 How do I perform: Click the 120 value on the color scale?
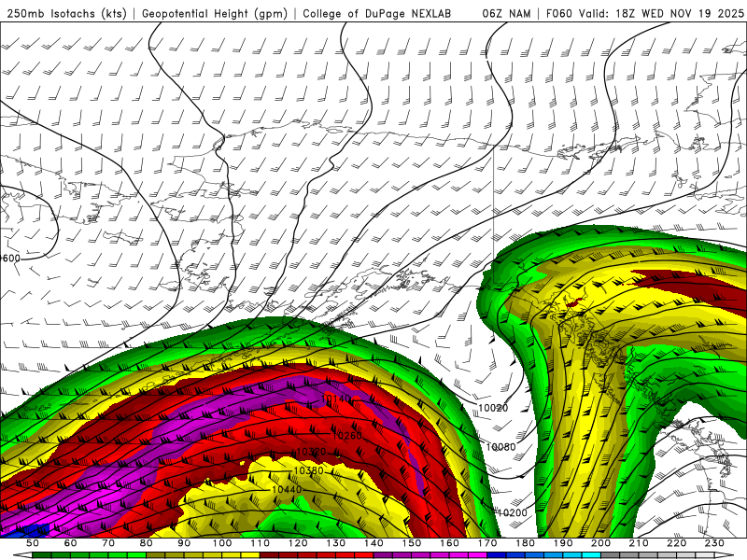tap(298, 543)
